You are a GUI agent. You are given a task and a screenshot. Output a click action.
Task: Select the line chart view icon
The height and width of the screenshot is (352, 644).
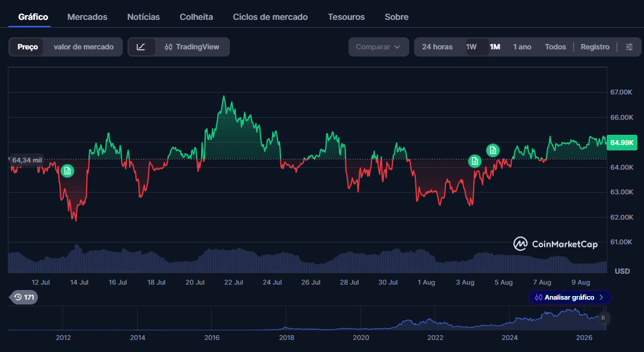[141, 47]
